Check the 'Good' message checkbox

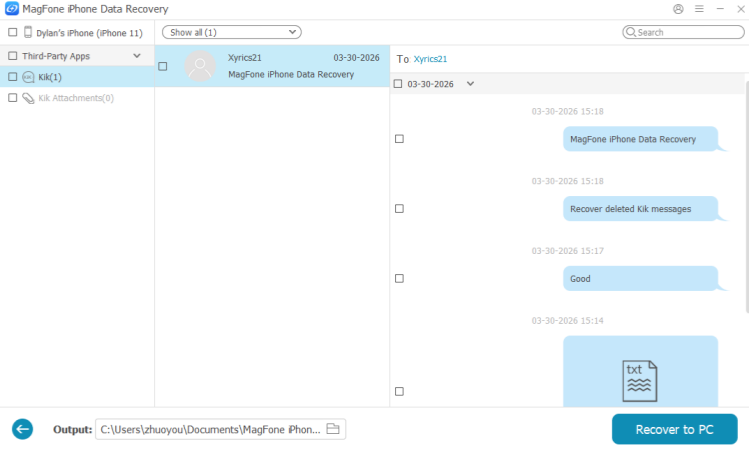pyautogui.click(x=399, y=278)
